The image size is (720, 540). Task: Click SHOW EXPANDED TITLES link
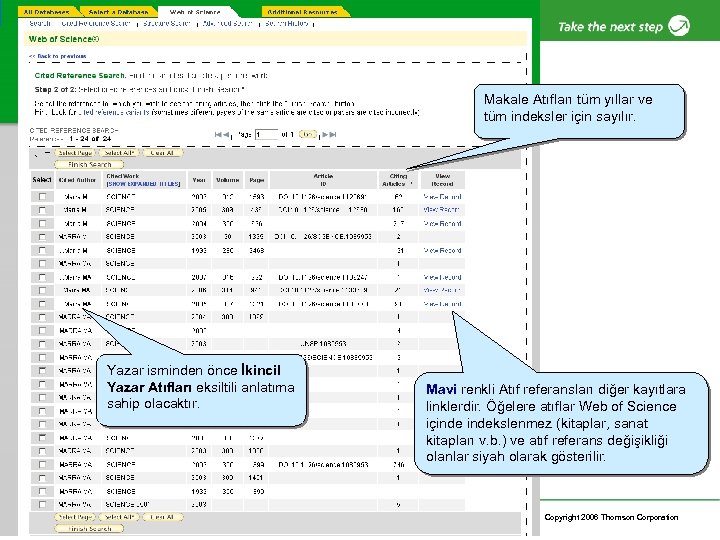(x=143, y=184)
